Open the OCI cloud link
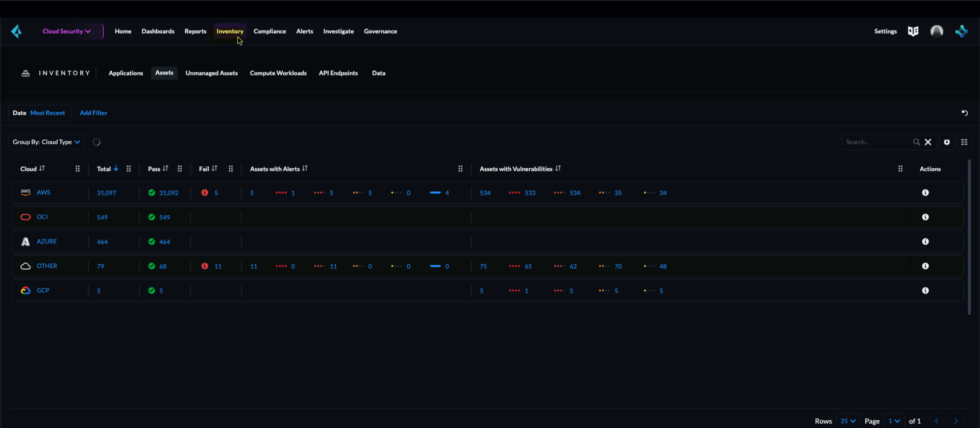 [x=42, y=217]
